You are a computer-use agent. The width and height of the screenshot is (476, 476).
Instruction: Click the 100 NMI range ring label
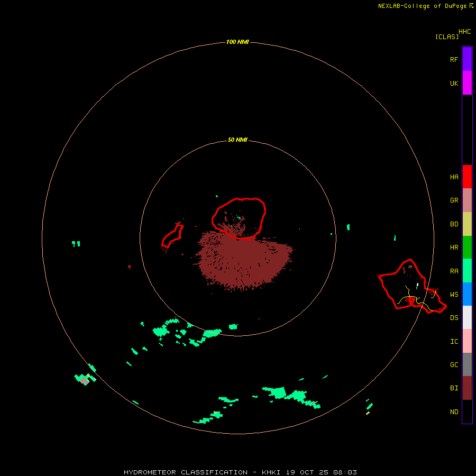237,42
